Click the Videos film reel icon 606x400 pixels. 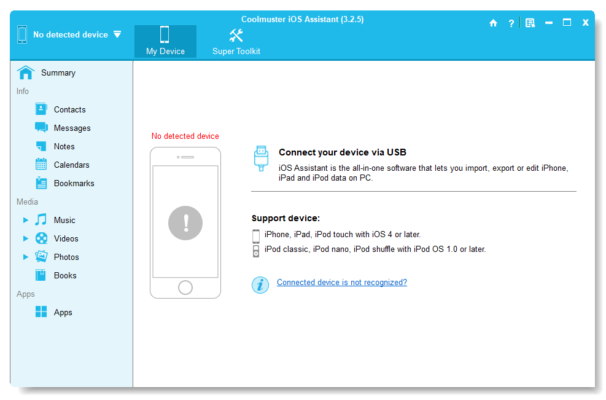click(x=41, y=238)
